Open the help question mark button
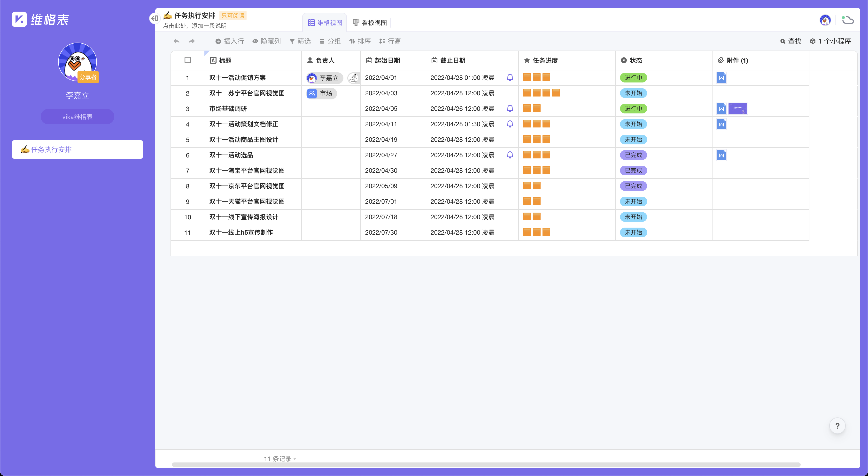Screen dimensions: 868x476 [x=837, y=426]
